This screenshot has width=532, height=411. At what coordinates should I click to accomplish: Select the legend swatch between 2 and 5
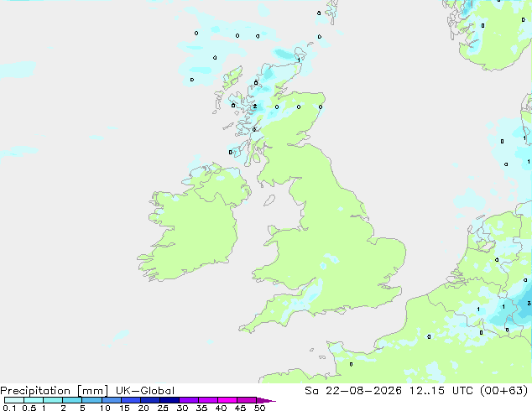pyautogui.click(x=72, y=400)
